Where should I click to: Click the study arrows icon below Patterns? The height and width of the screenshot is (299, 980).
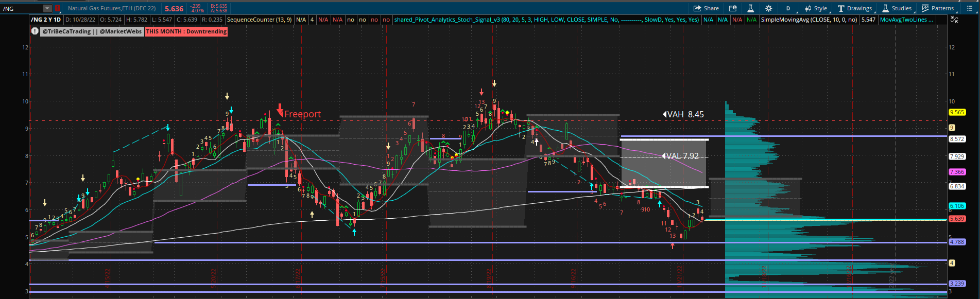point(954,20)
